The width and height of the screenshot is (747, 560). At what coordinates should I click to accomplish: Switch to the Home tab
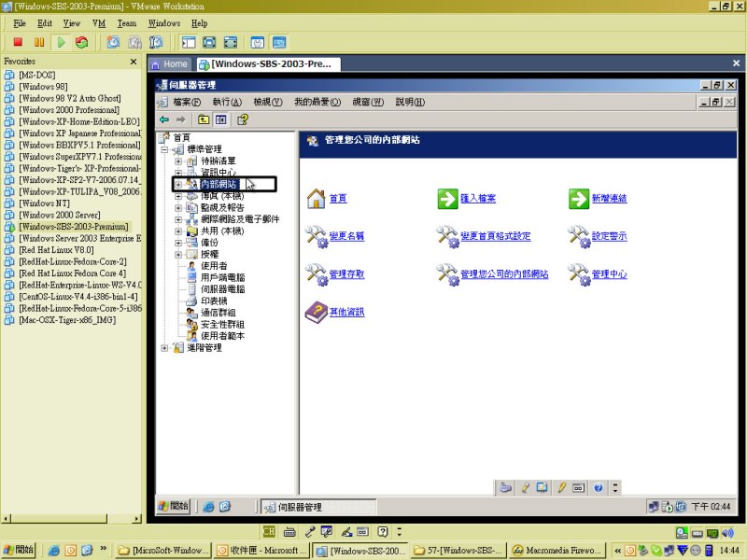(170, 63)
